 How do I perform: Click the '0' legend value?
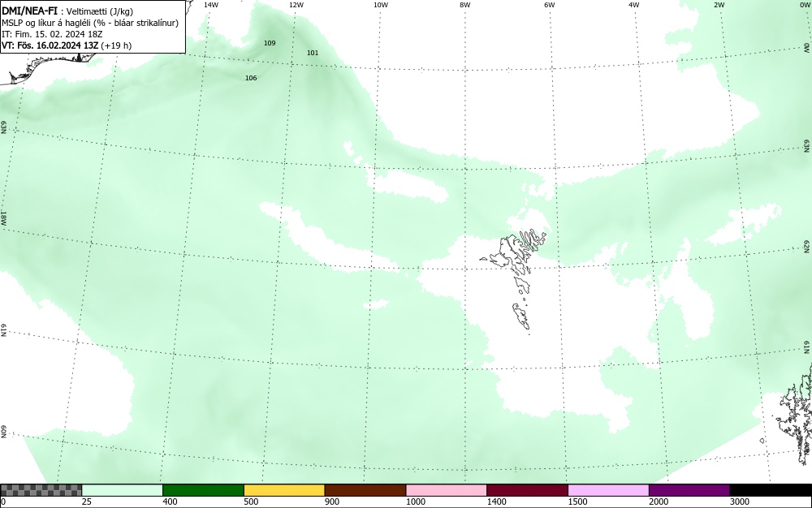(3, 502)
